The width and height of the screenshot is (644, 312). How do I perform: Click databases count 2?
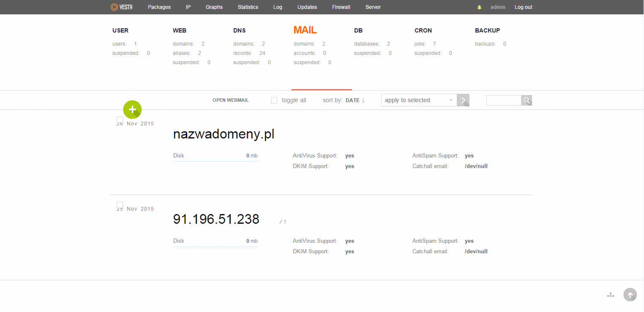pos(388,44)
